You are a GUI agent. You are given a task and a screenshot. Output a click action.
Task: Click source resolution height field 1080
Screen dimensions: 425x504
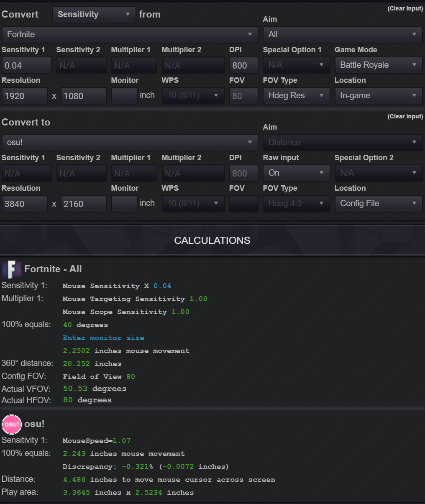pos(84,96)
